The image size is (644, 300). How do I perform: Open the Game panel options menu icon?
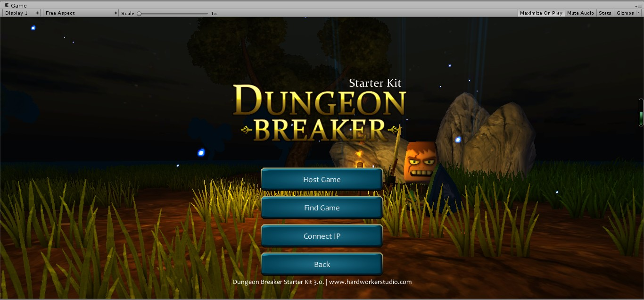click(x=639, y=6)
